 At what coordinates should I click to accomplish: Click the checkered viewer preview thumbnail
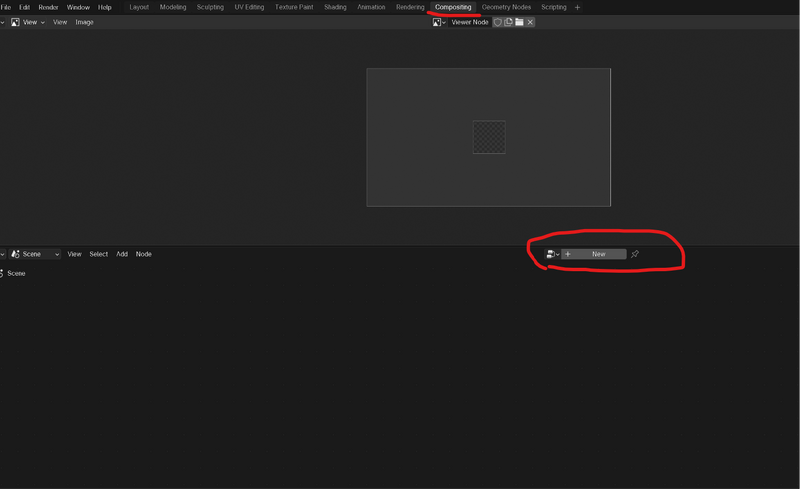(489, 137)
